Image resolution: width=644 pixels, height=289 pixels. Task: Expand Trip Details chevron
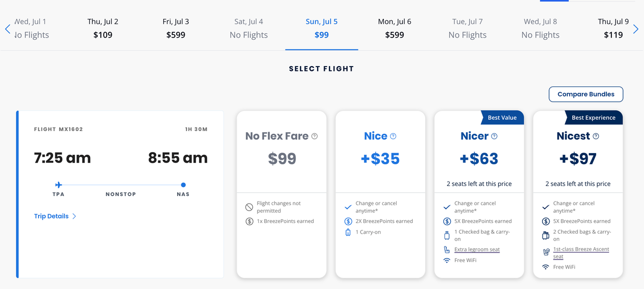click(74, 216)
